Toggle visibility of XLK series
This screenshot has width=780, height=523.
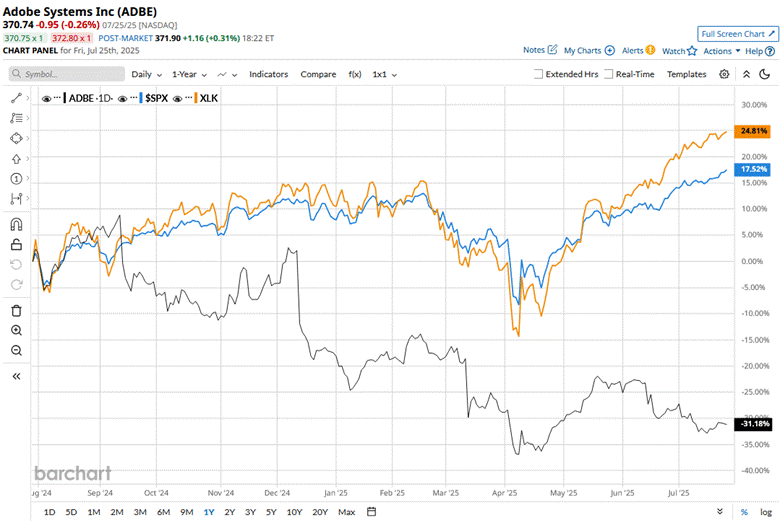pyautogui.click(x=178, y=99)
